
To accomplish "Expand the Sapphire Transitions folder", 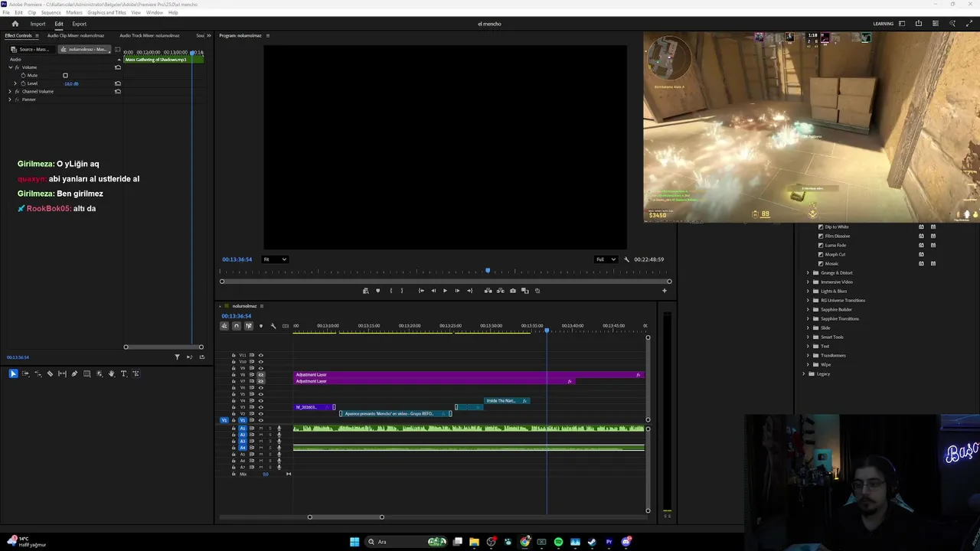I will (807, 318).
